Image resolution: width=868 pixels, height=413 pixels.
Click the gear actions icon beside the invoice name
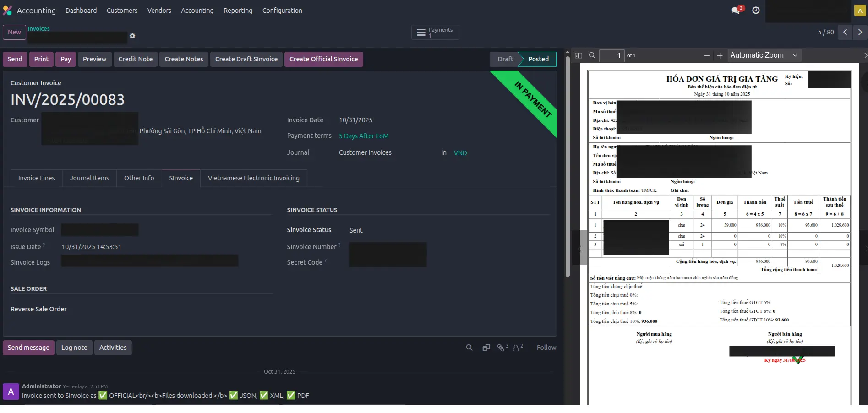pos(132,36)
